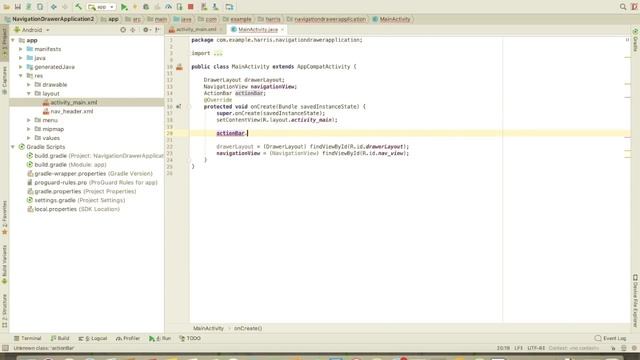Open Device File Explorer side tab
Viewport: 640px width, 360px height.
point(636,300)
